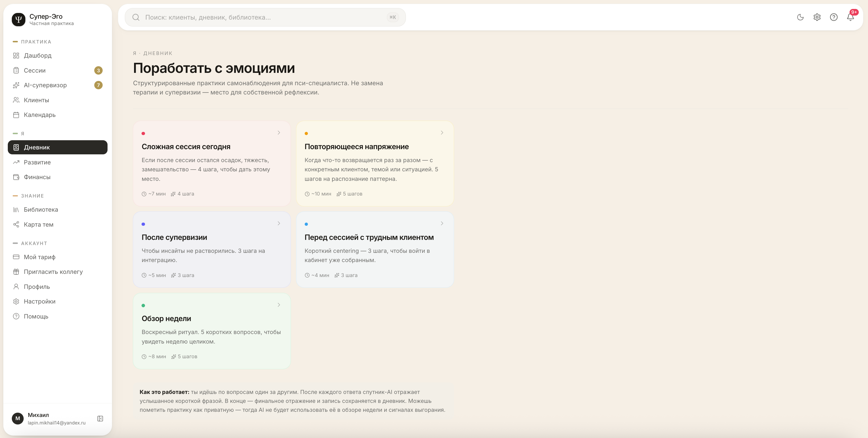Click the Сессии badge showing 3
This screenshot has height=438, width=868.
coord(98,70)
